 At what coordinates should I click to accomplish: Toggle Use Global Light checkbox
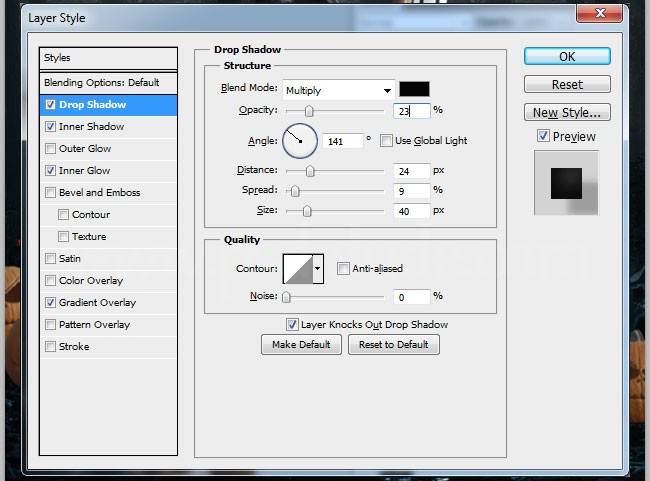point(387,141)
